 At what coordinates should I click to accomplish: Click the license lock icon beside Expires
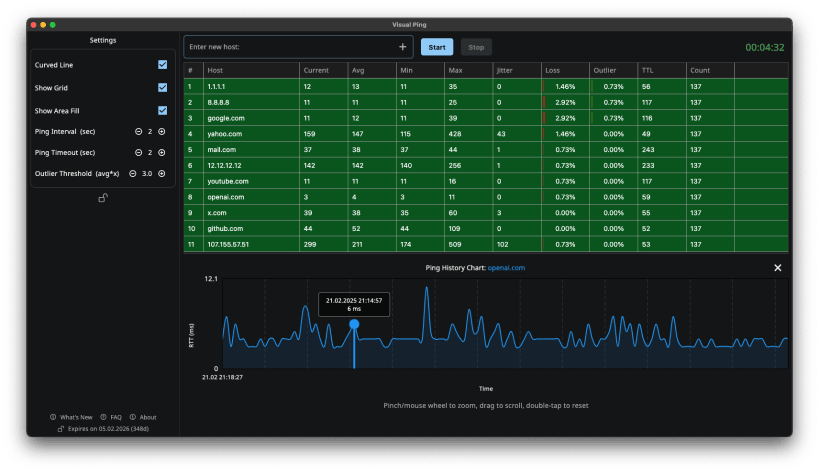61,429
